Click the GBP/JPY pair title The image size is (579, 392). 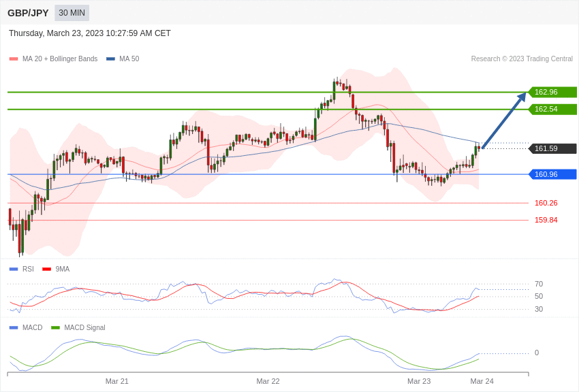point(28,13)
